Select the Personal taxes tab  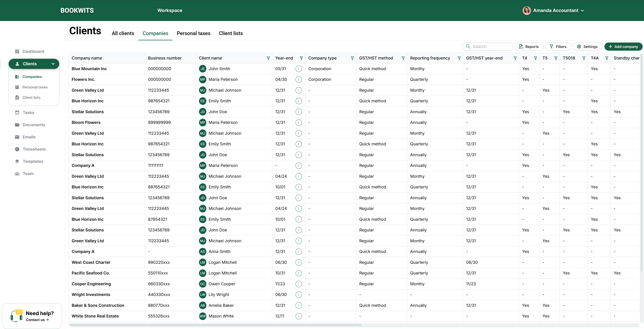click(194, 33)
